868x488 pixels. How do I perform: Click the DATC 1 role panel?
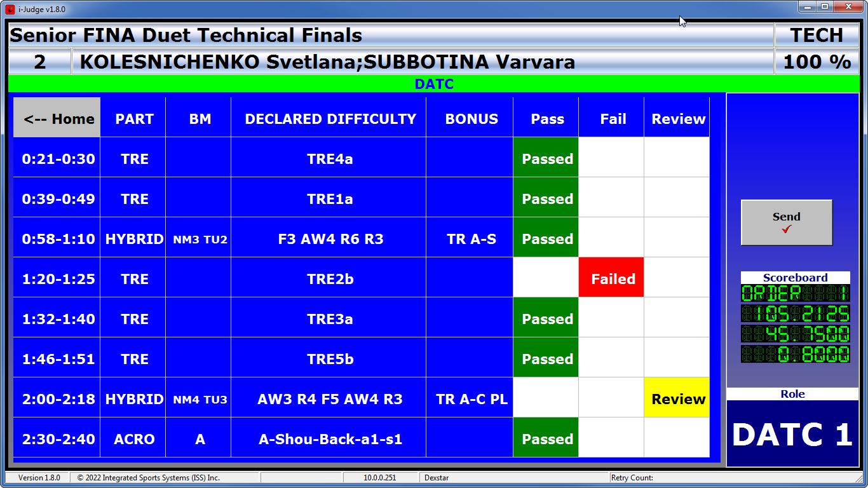pyautogui.click(x=792, y=434)
